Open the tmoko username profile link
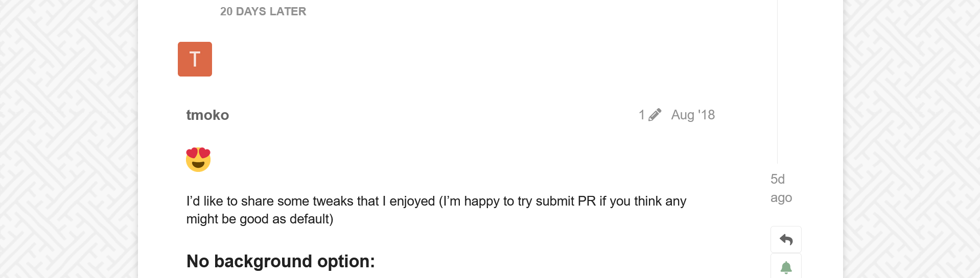The height and width of the screenshot is (278, 980). [207, 115]
